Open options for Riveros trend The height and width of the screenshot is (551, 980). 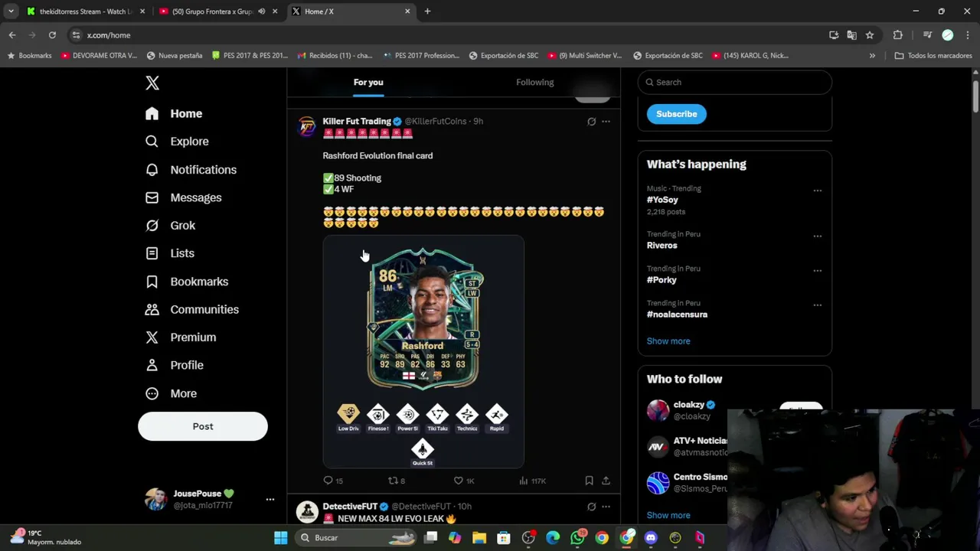[817, 236]
